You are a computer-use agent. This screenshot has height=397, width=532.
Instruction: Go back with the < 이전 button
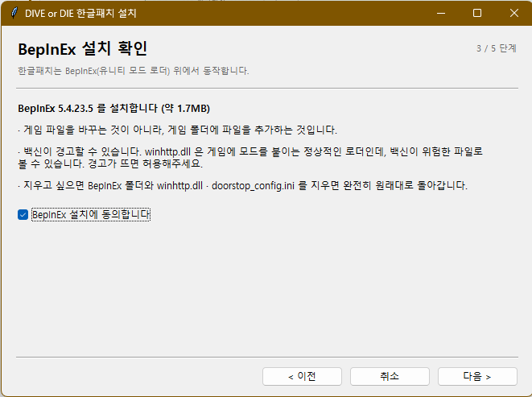tap(302, 376)
